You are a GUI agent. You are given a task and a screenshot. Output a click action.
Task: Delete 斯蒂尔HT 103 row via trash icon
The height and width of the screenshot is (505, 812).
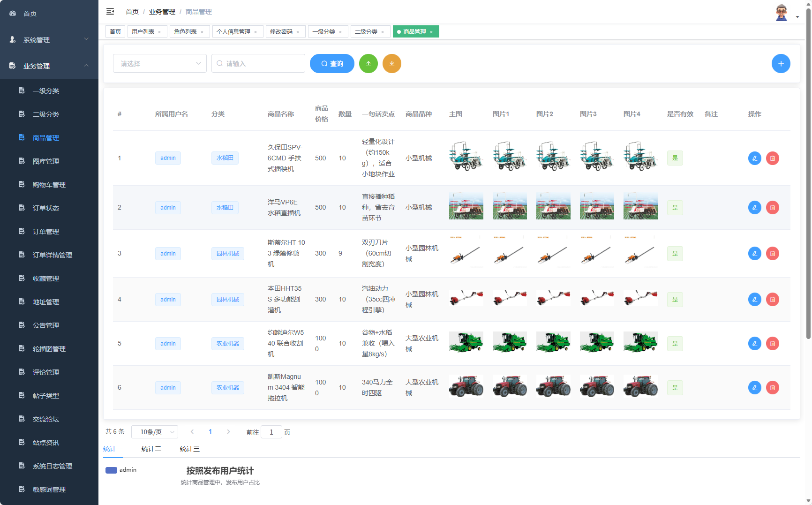click(x=773, y=254)
